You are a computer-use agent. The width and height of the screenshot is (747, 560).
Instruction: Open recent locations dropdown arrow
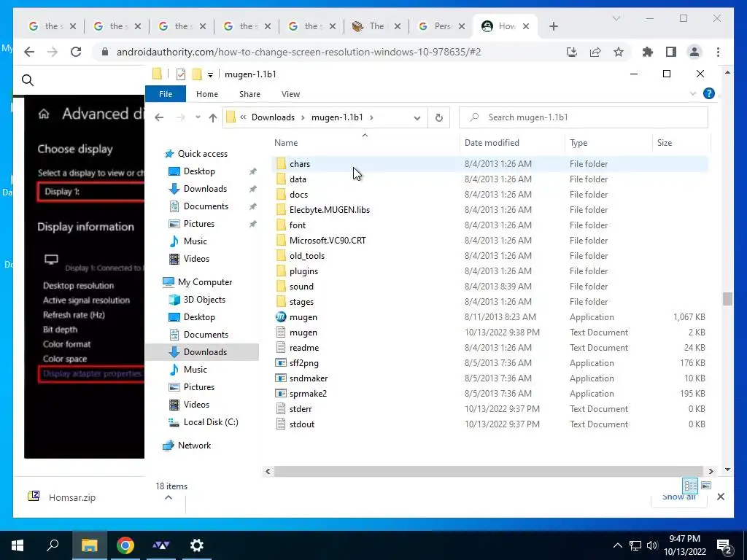tap(198, 117)
